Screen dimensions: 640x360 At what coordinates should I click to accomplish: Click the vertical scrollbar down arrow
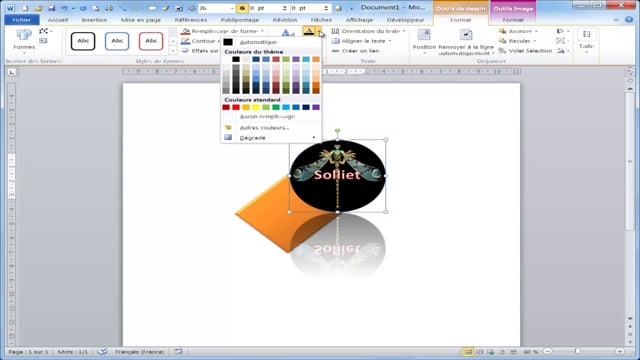630,318
